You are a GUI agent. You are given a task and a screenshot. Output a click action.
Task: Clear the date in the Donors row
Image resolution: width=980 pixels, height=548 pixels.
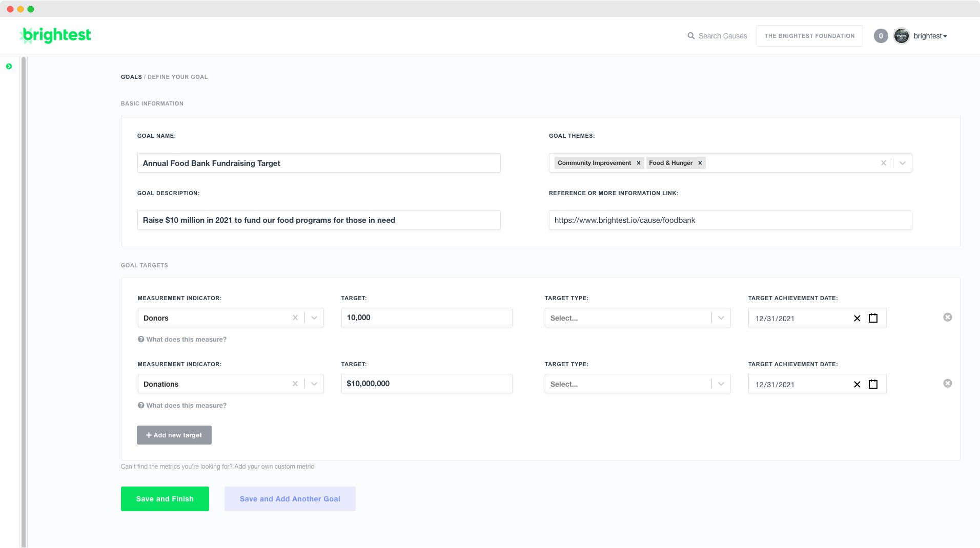[x=857, y=318]
